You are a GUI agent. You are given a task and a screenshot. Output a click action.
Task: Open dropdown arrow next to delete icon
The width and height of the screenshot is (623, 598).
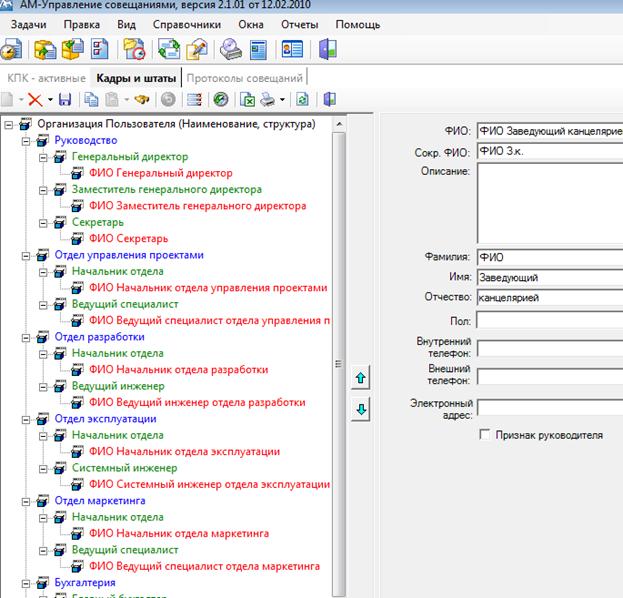49,100
